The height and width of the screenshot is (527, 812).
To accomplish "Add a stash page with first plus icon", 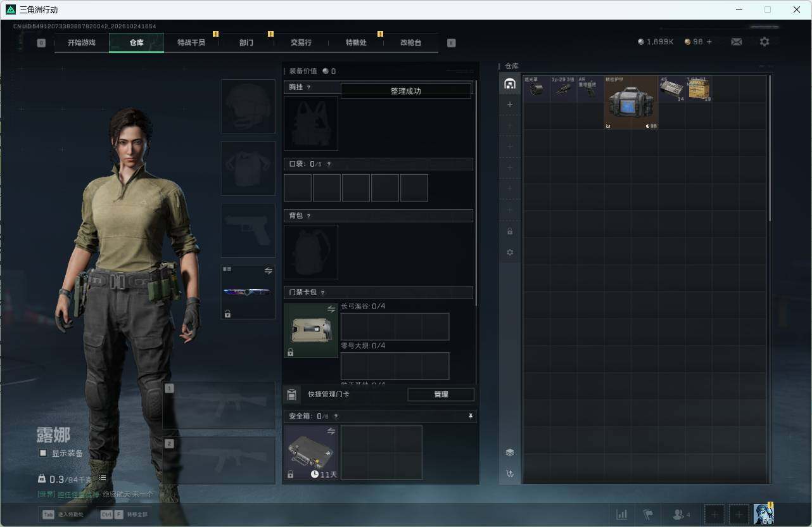I will tap(510, 105).
